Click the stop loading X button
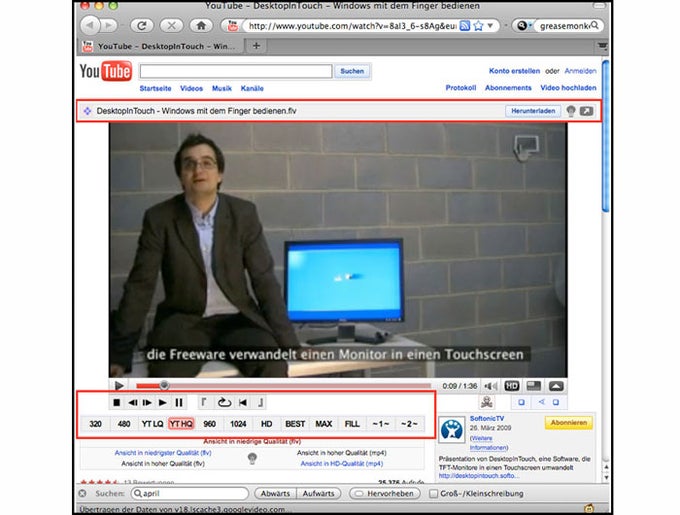Image resolution: width=680 pixels, height=515 pixels. point(171,26)
